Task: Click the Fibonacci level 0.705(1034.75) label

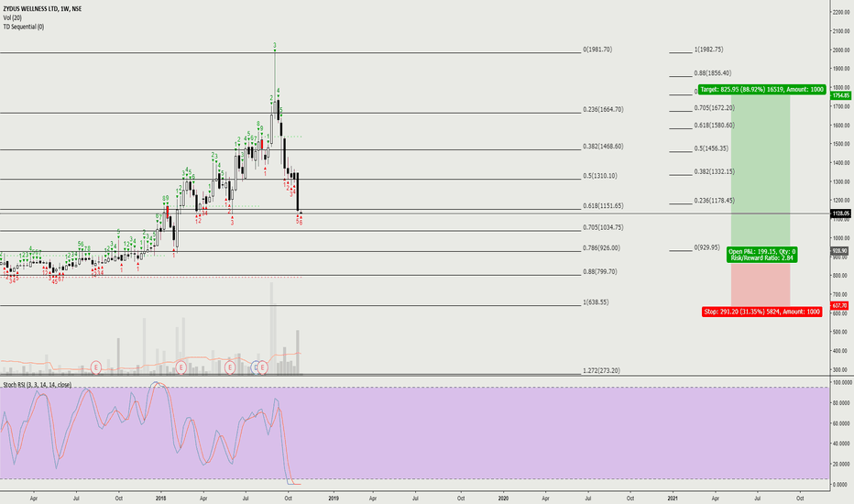Action: [x=603, y=227]
